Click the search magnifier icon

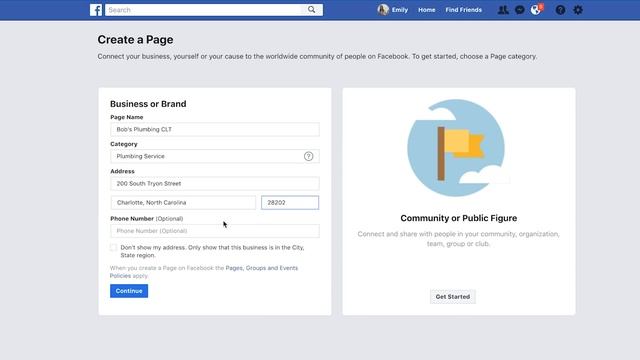click(311, 10)
